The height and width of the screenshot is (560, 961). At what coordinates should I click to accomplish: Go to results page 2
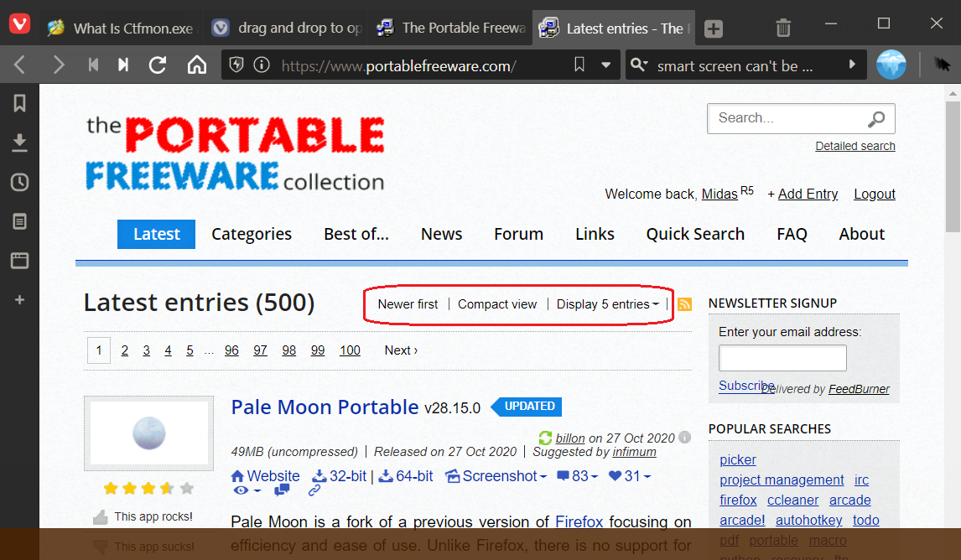tap(124, 350)
